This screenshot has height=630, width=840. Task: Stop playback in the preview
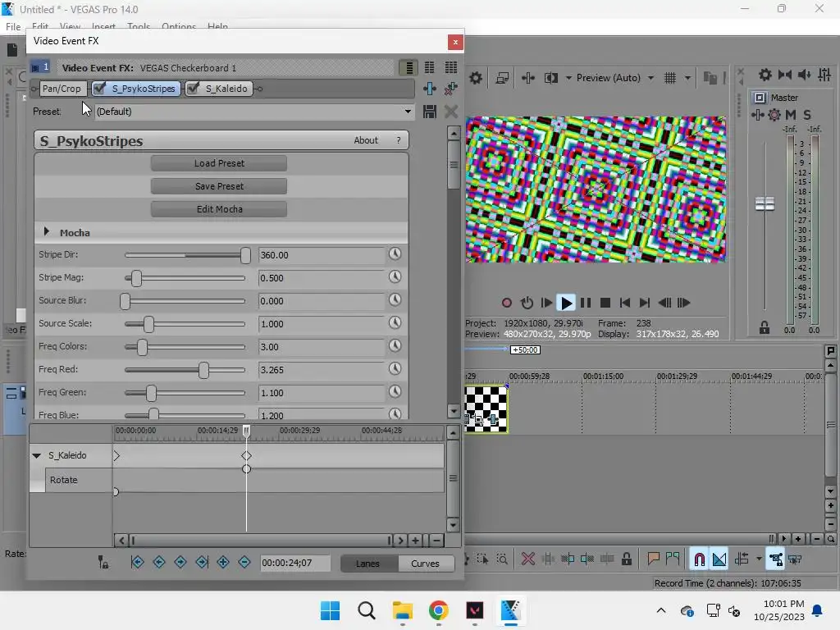tap(605, 304)
